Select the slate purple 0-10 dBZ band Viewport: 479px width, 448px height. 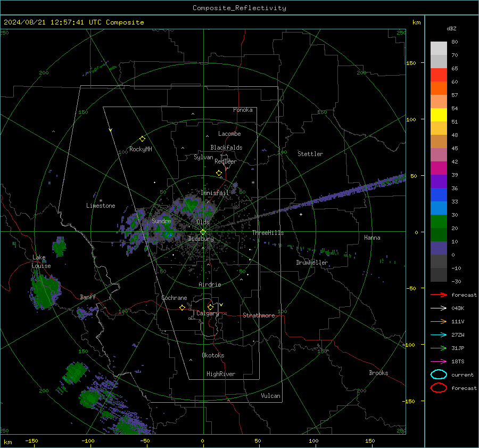(439, 248)
